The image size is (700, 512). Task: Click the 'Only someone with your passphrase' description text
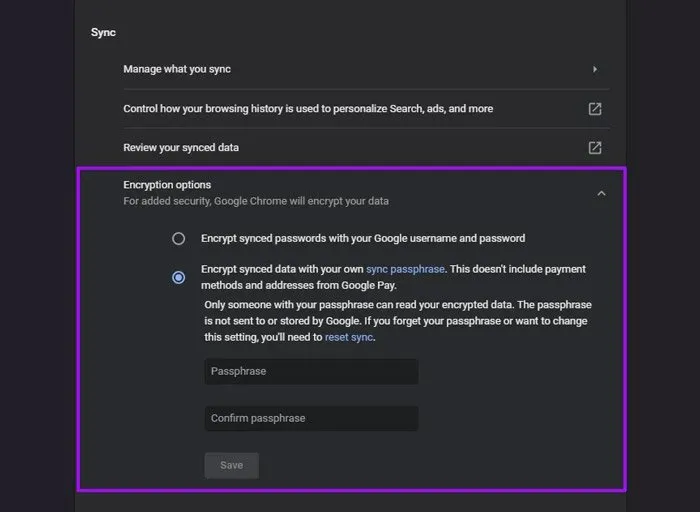click(395, 303)
